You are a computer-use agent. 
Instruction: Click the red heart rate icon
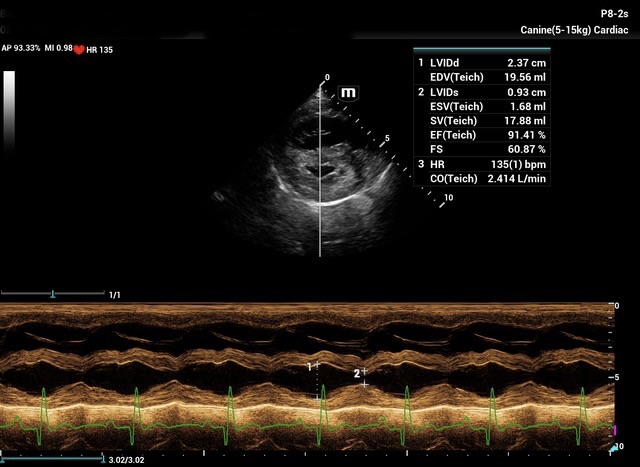point(78,48)
